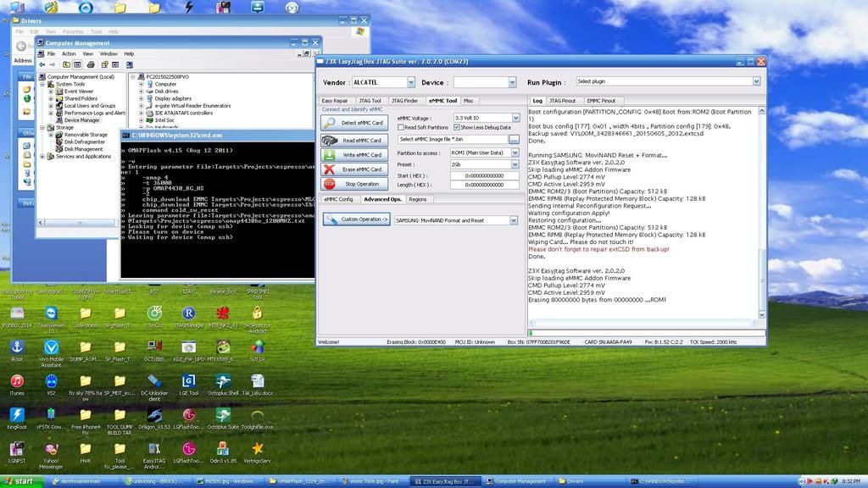Open the Partition to access dropdown

(515, 152)
